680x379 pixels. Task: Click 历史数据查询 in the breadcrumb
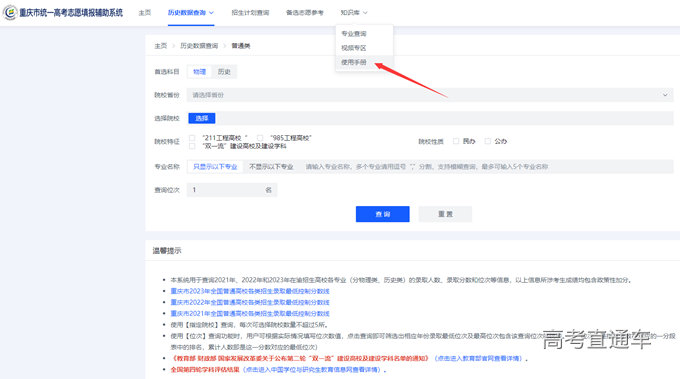click(199, 46)
